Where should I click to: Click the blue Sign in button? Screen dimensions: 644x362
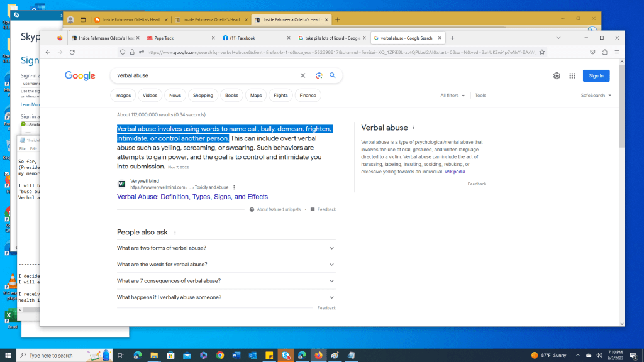tap(596, 76)
